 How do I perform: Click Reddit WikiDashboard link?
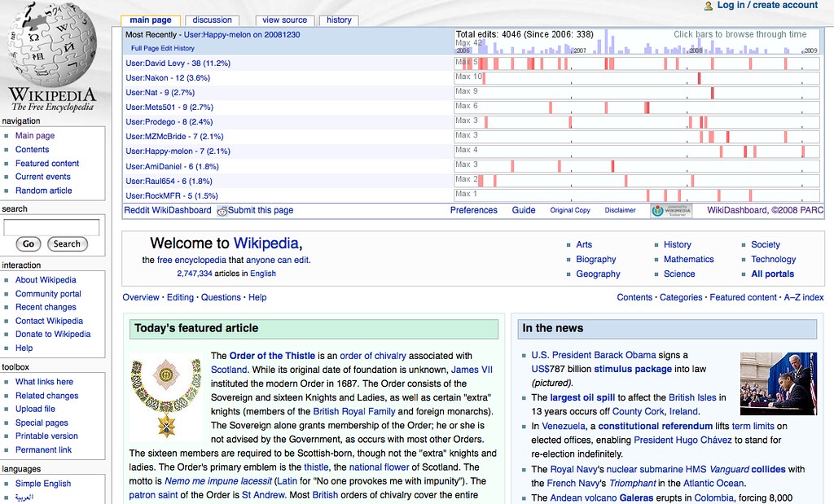point(168,211)
